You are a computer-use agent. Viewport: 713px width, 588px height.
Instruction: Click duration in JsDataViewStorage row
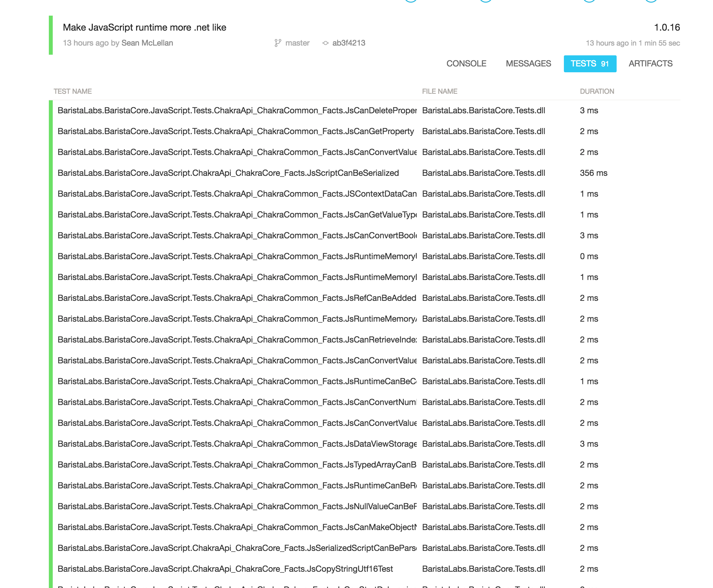pyautogui.click(x=588, y=444)
